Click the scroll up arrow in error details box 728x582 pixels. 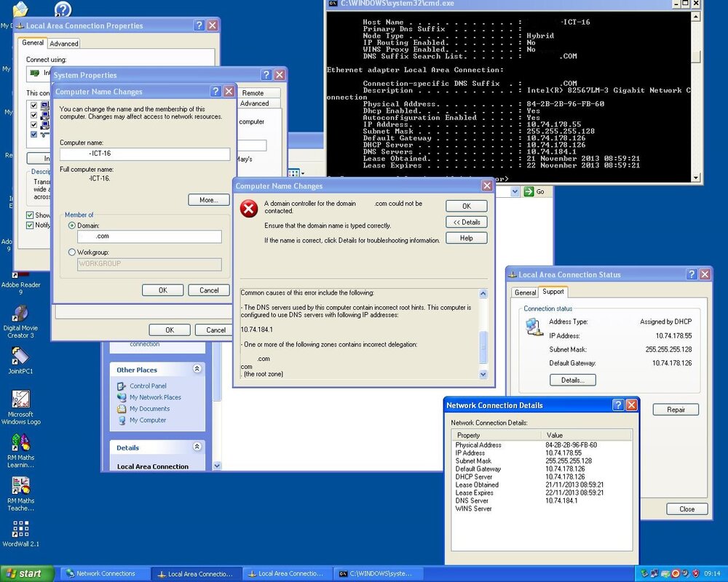483,293
